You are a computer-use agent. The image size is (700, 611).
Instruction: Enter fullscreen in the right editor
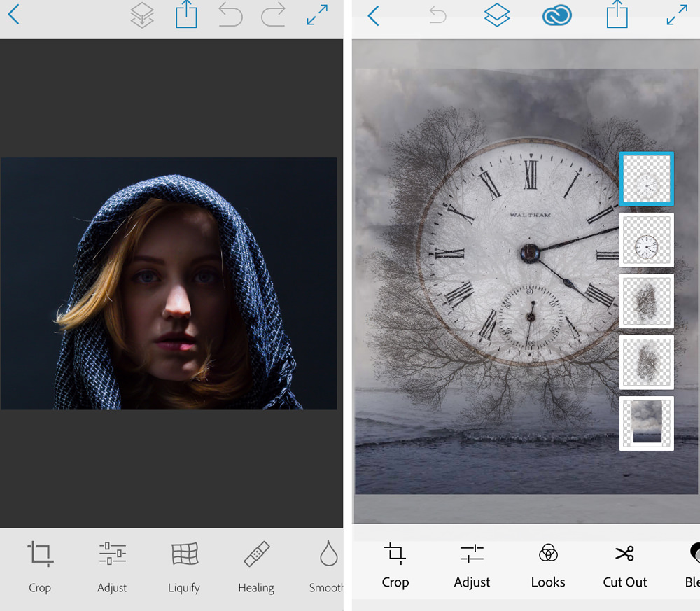click(x=677, y=15)
